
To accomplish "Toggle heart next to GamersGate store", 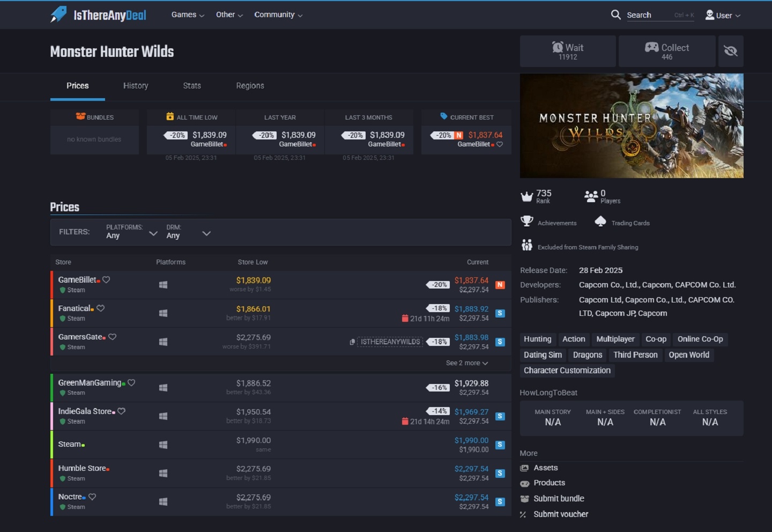I will tap(112, 337).
